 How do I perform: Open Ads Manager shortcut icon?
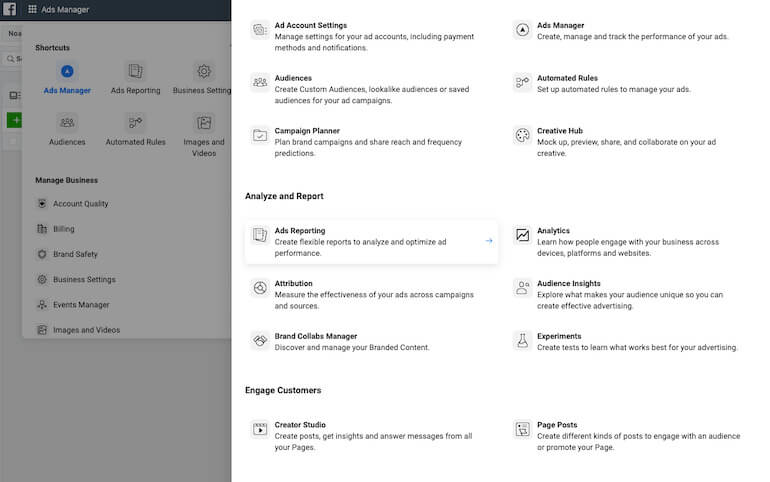click(67, 72)
